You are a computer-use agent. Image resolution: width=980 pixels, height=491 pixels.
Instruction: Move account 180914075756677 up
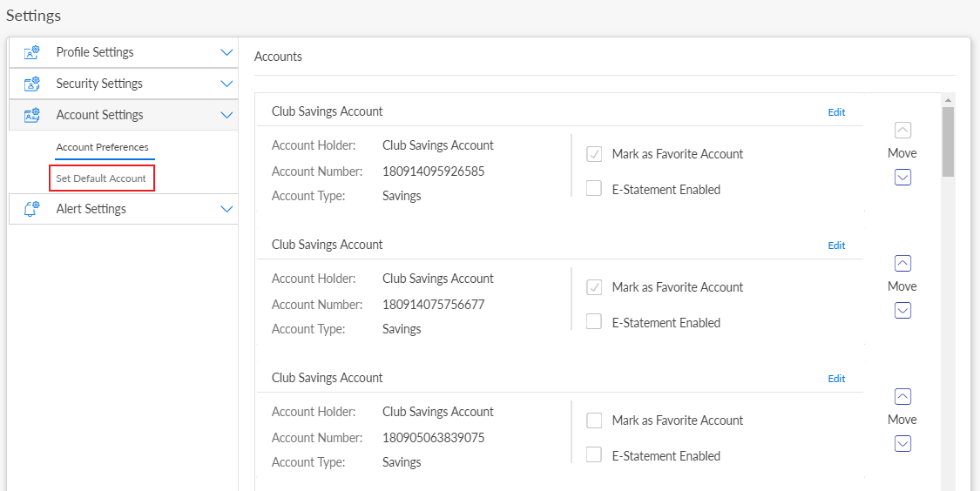coord(902,263)
